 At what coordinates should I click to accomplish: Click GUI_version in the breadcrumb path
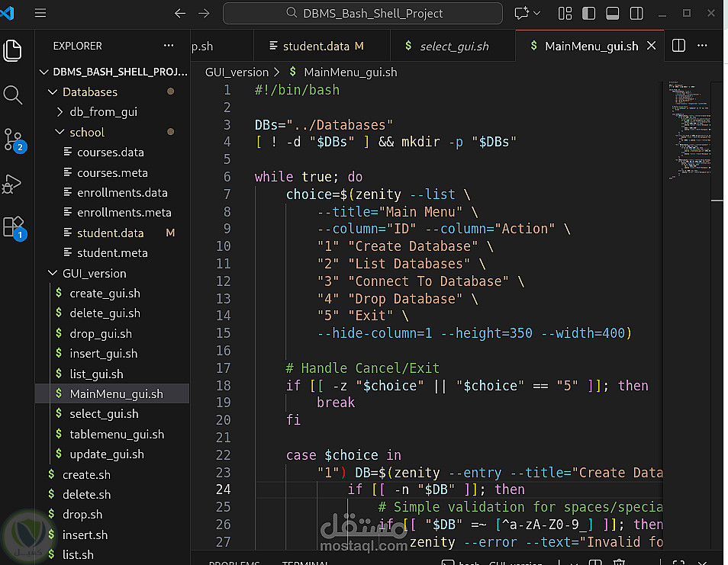click(237, 72)
